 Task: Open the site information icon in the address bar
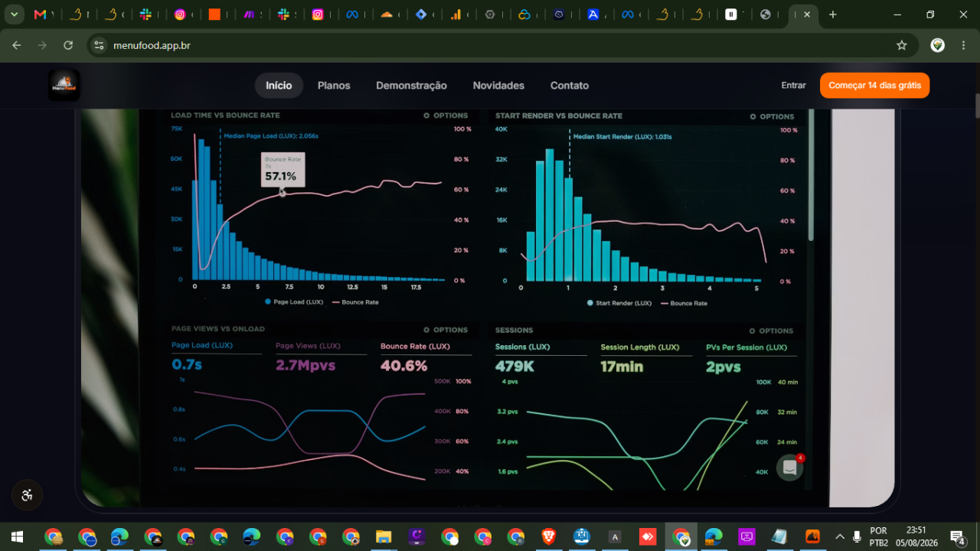coord(98,45)
